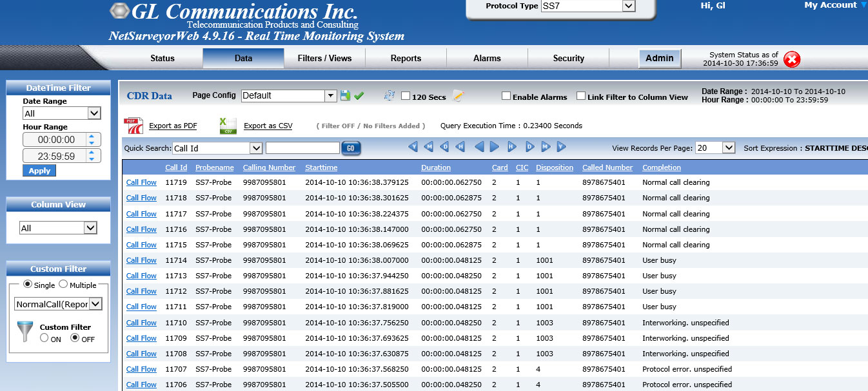Image resolution: width=868 pixels, height=391 pixels.
Task: Open Call Flow for call 11706
Action: tap(141, 385)
